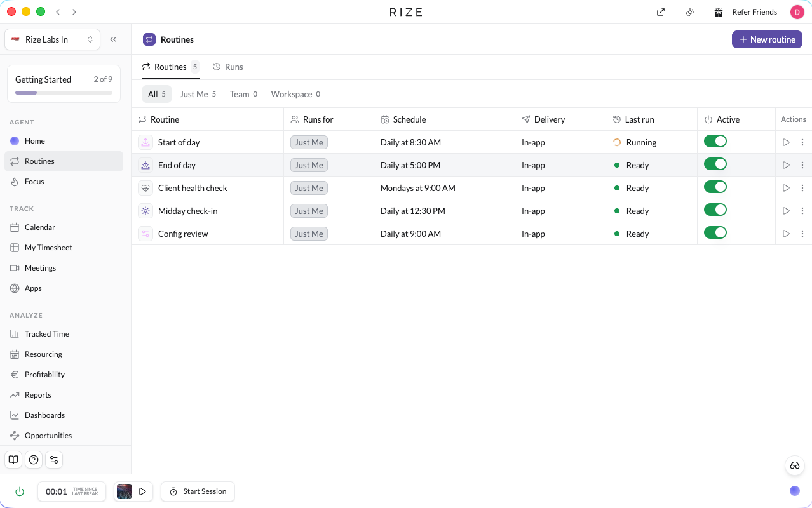The image size is (812, 508).
Task: Open the settings sliders icon in sidebar
Action: point(54,460)
